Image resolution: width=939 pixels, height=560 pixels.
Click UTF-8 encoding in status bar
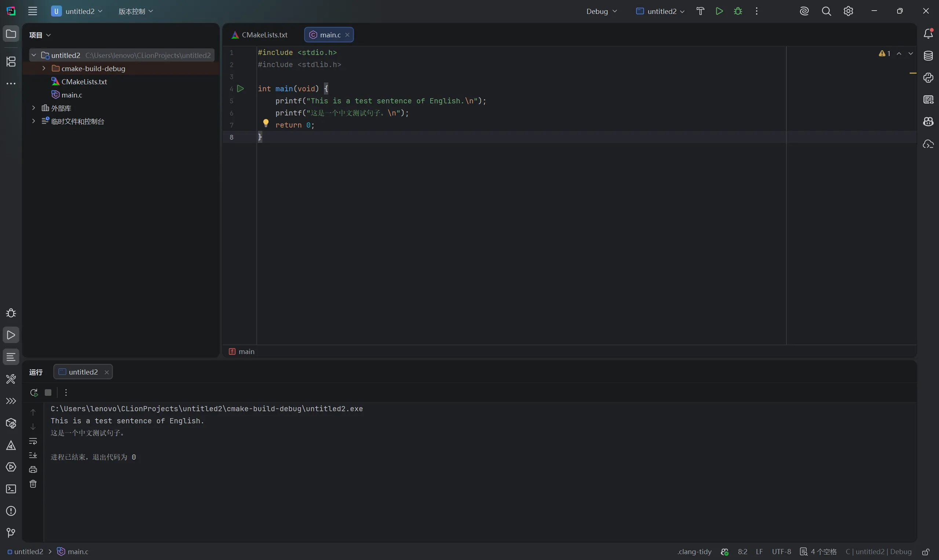[x=781, y=552]
